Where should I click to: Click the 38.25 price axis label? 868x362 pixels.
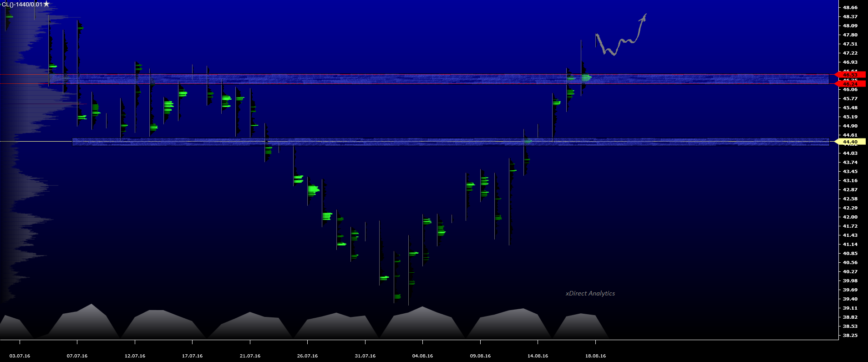pyautogui.click(x=850, y=336)
